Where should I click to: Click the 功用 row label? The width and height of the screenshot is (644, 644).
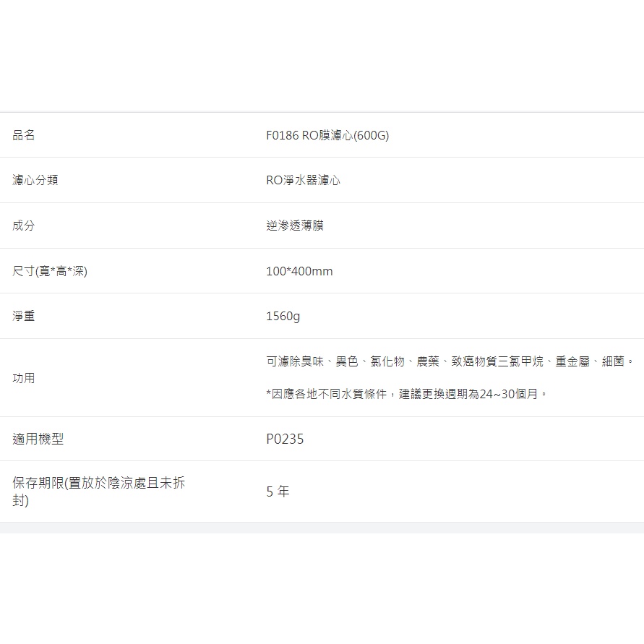tap(24, 378)
